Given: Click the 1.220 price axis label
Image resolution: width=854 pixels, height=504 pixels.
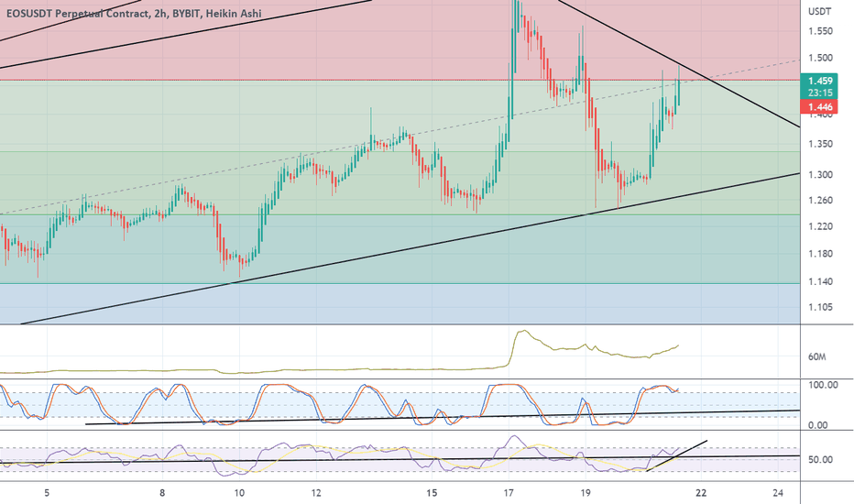Looking at the screenshot, I should click(x=820, y=226).
